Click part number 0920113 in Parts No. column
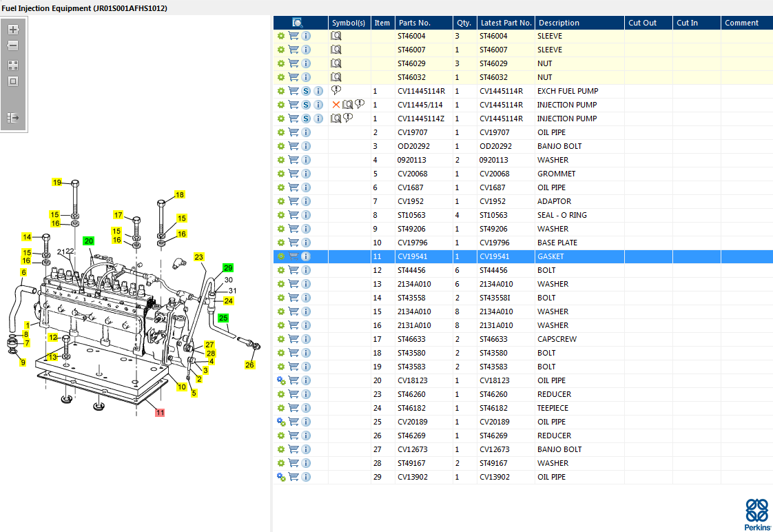 (x=411, y=160)
